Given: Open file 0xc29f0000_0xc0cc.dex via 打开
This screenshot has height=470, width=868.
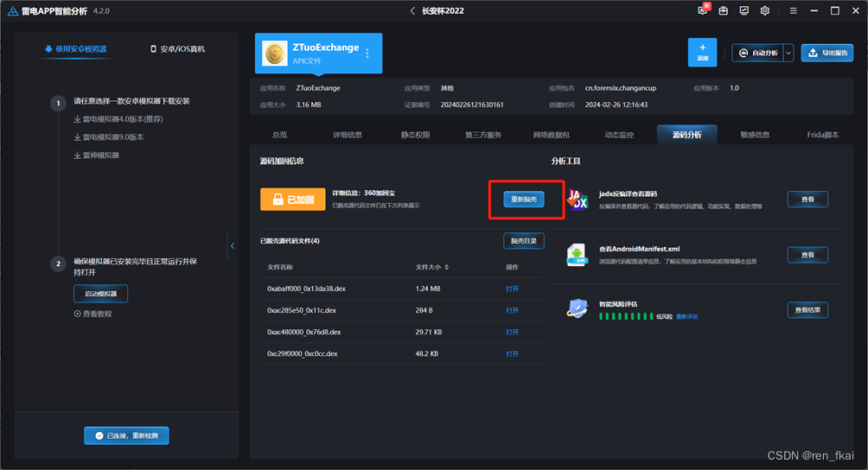Looking at the screenshot, I should [512, 353].
